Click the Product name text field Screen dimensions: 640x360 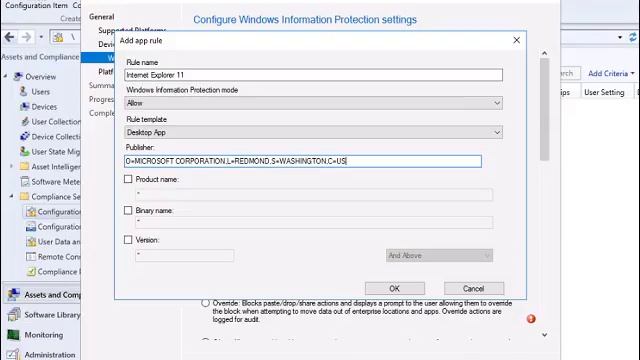(x=314, y=194)
